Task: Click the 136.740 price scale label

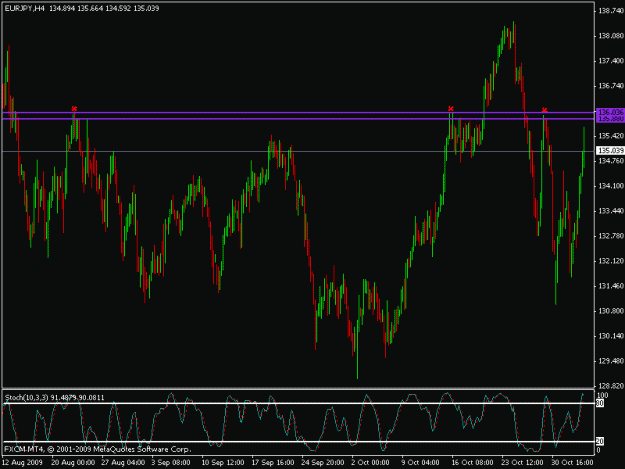Action: [x=611, y=86]
